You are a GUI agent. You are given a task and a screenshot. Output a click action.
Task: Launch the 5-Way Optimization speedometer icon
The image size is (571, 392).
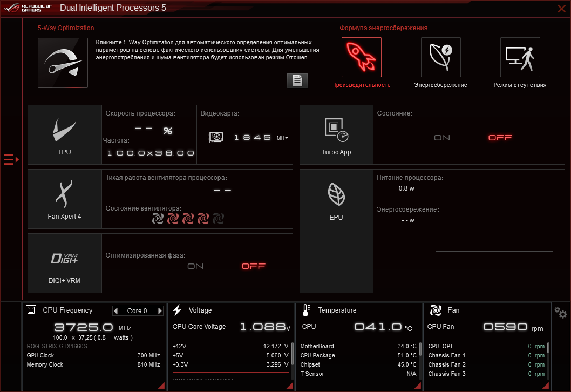tap(63, 63)
